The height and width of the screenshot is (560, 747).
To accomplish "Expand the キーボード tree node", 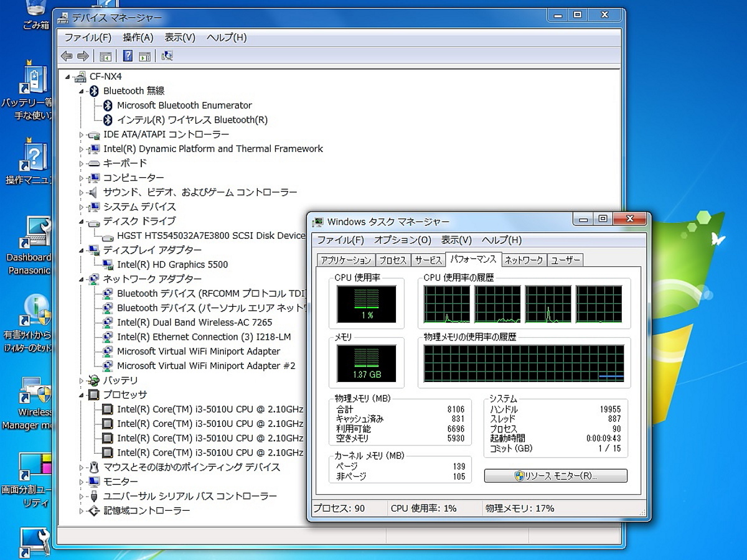I will tap(81, 164).
